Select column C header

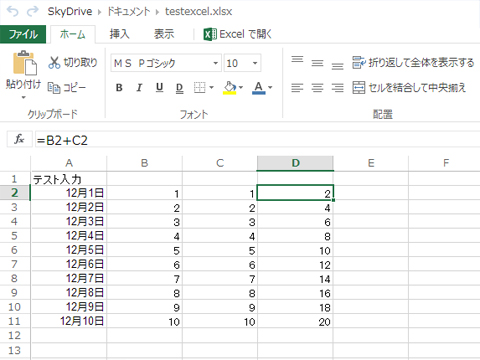[220, 163]
